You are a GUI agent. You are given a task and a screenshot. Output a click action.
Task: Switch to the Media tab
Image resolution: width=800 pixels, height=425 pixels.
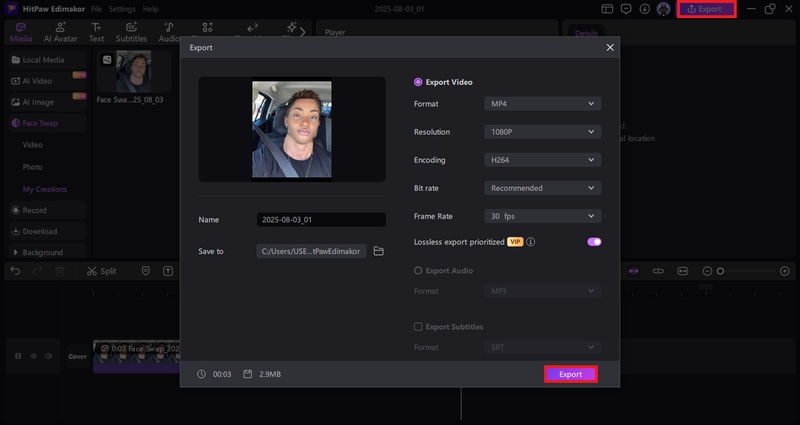pos(21,33)
